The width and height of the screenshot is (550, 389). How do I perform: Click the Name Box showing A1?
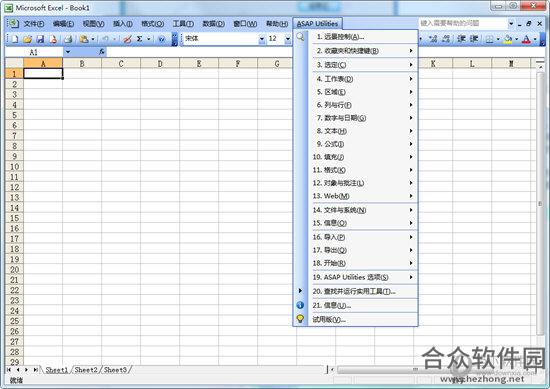34,52
